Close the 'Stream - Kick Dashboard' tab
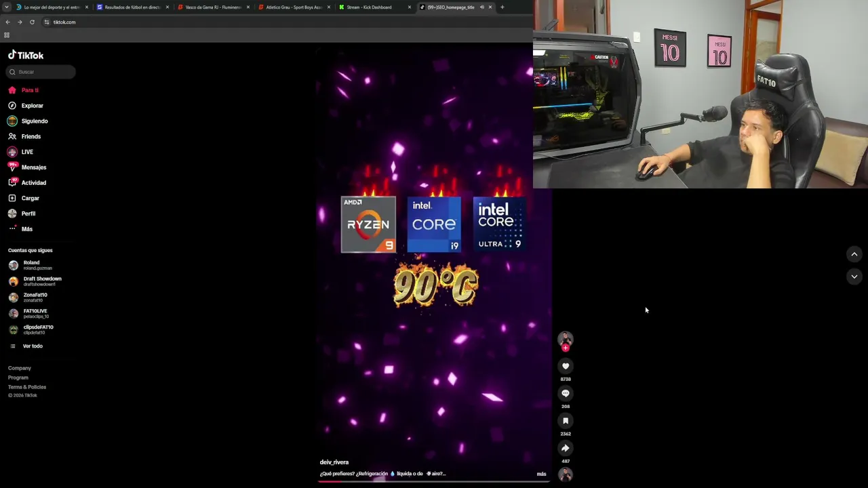Image resolution: width=868 pixels, height=488 pixels. [x=410, y=7]
